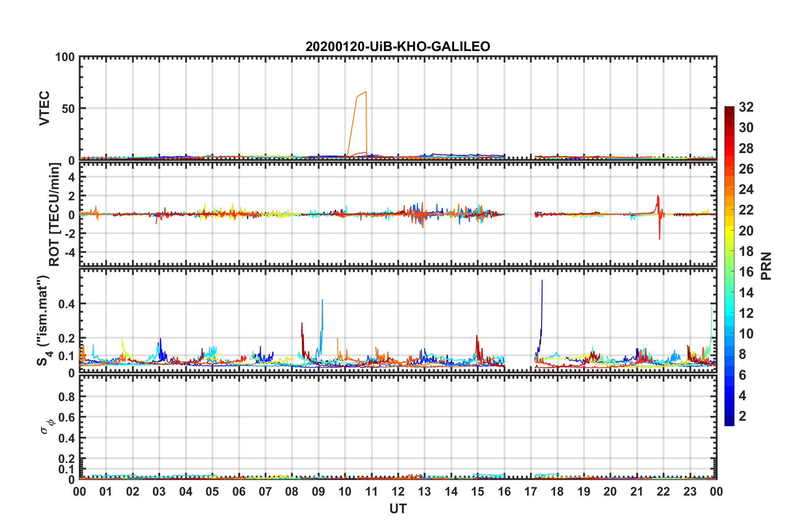Click x-axis tick label 06

pos(239,491)
